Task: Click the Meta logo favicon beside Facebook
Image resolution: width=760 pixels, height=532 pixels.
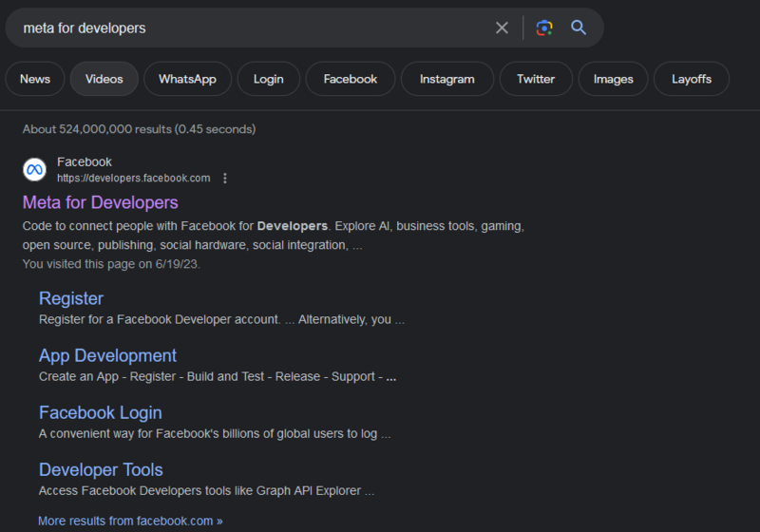Action: 34,170
